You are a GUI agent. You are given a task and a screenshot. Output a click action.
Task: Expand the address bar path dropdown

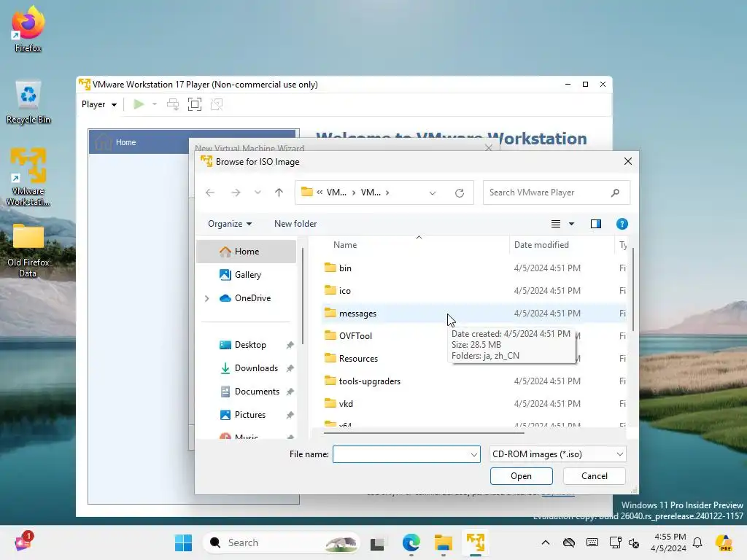(433, 192)
